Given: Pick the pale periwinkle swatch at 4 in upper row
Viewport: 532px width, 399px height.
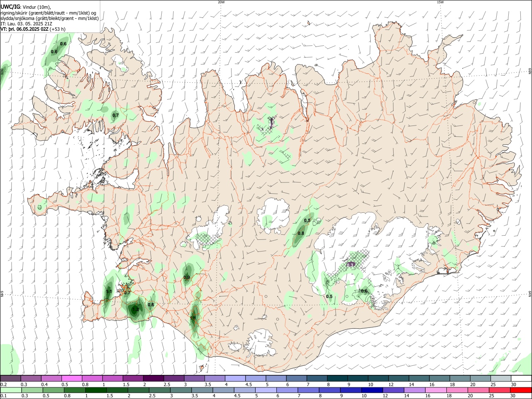Looking at the screenshot, I should click(235, 379).
